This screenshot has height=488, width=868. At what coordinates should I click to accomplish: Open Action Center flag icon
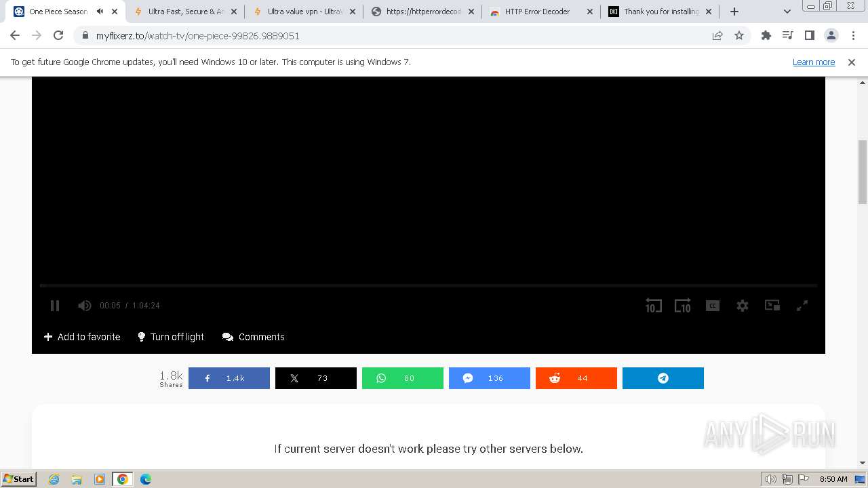coord(803,479)
